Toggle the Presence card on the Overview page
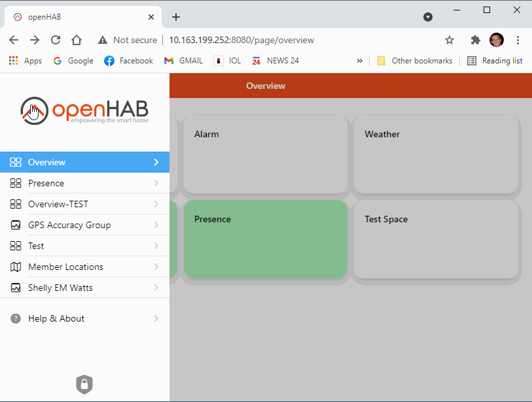Image resolution: width=532 pixels, height=402 pixels. [x=265, y=239]
